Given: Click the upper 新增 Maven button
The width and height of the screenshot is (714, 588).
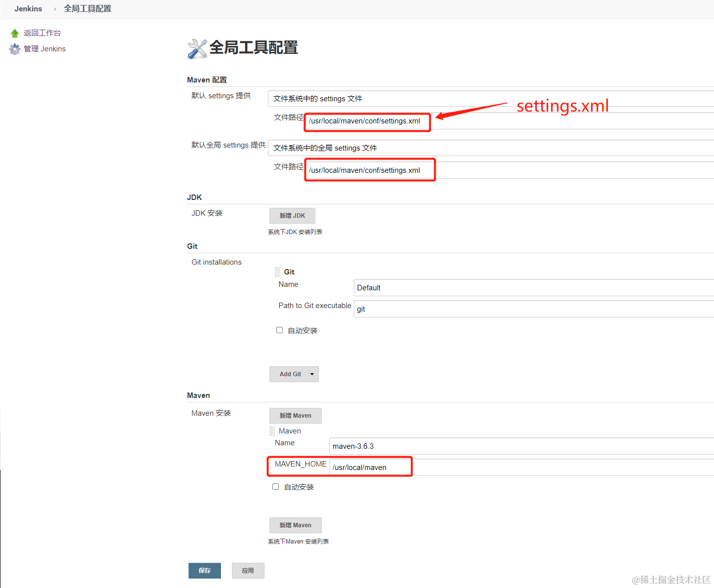Looking at the screenshot, I should pos(295,416).
